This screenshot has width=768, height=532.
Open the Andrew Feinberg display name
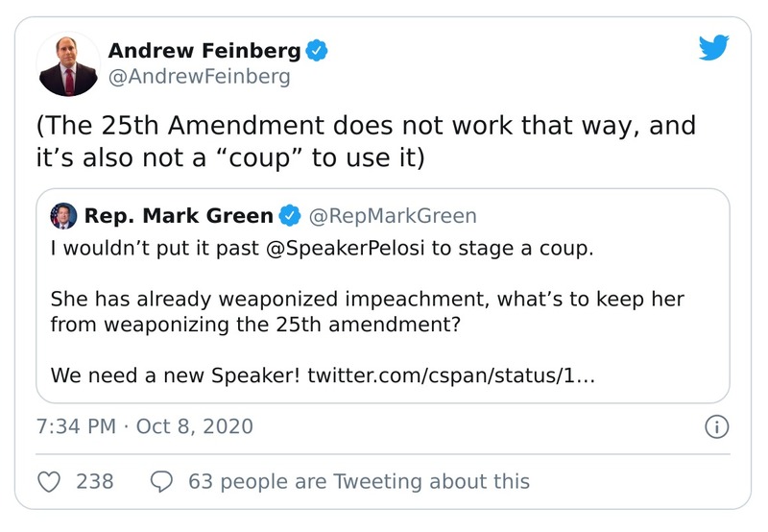[x=204, y=51]
